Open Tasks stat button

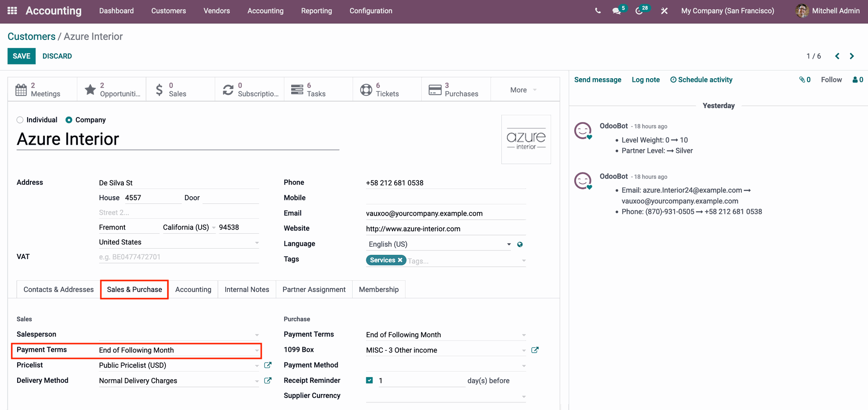click(318, 90)
